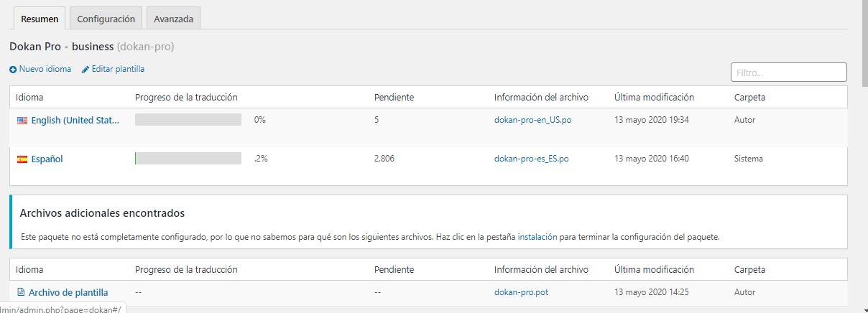Click the second table's Pendiente header
Image resolution: width=868 pixels, height=313 pixels.
(394, 269)
